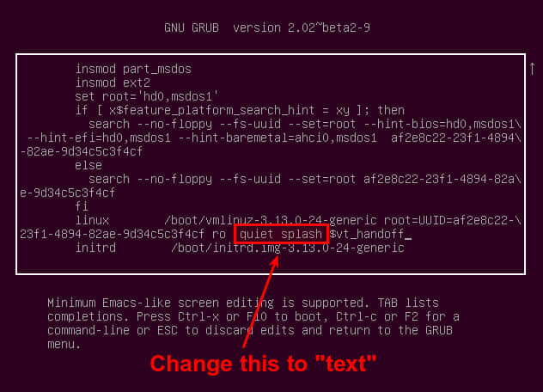The width and height of the screenshot is (543, 392).
Task: Click the 'ro' kernel parameter
Action: tap(219, 235)
